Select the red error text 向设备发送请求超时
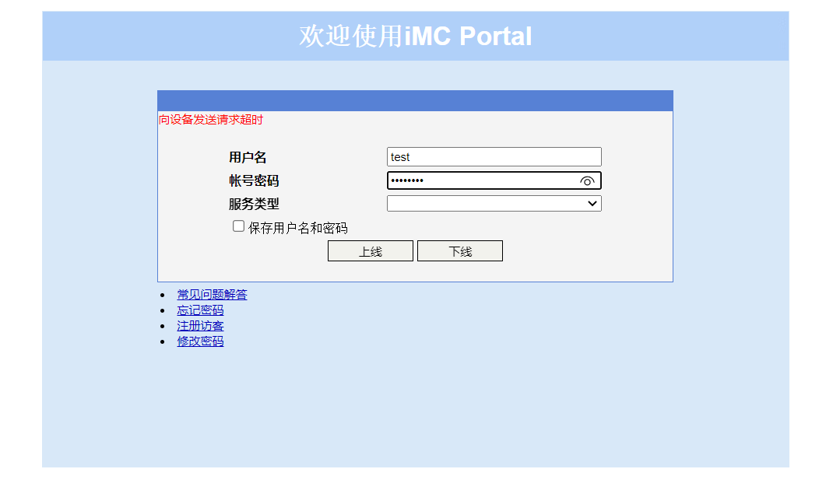The height and width of the screenshot is (504, 819). [211, 120]
